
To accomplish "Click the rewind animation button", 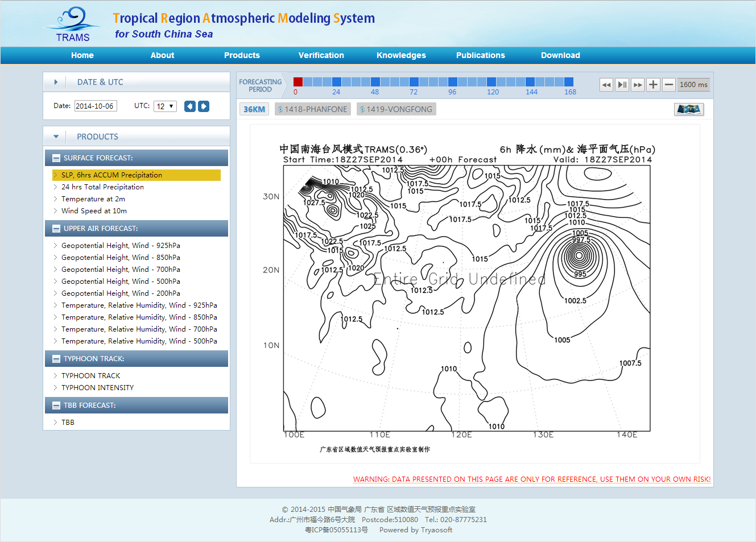I will click(x=606, y=85).
